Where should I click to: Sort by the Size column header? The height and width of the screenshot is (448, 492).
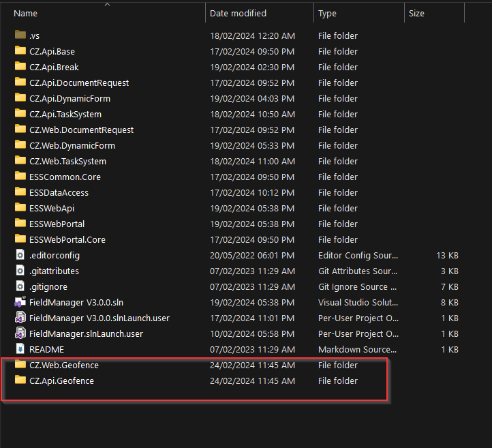416,13
